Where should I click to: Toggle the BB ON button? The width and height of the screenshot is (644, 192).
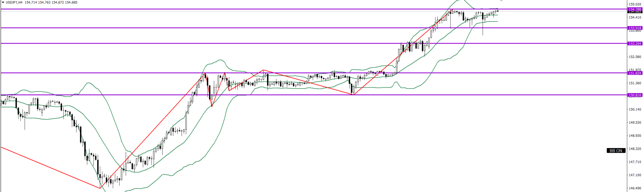(x=616, y=151)
